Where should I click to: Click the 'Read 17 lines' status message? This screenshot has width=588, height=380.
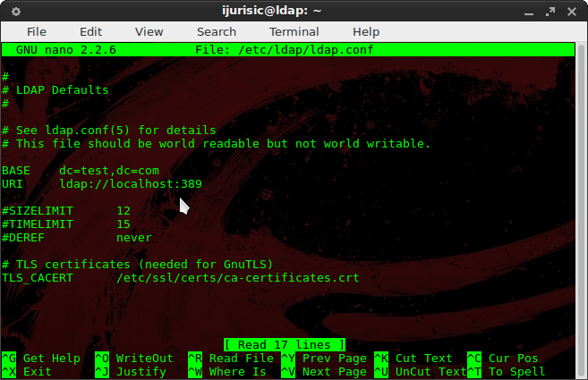click(285, 345)
